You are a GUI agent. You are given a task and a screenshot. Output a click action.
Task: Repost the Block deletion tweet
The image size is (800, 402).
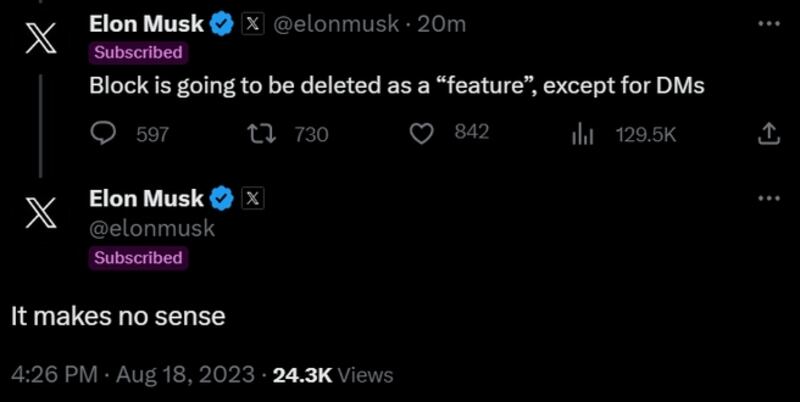tap(261, 134)
